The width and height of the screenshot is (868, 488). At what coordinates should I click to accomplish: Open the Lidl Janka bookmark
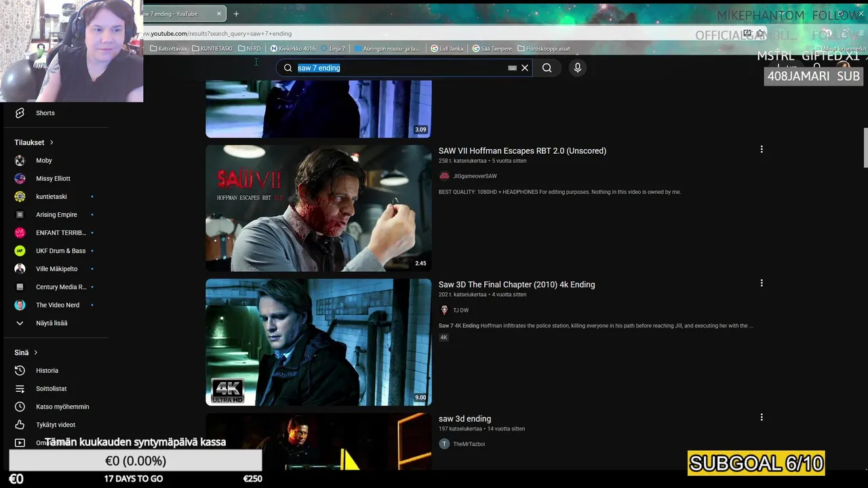pos(447,49)
